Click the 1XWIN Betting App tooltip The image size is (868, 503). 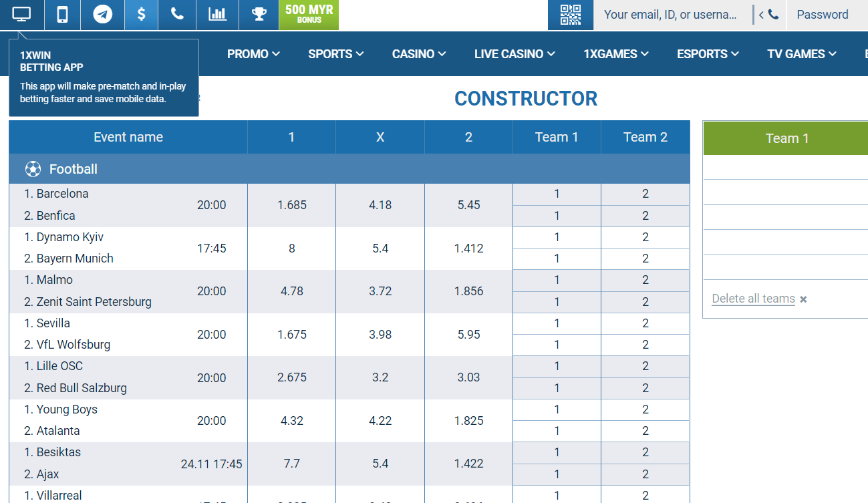coord(104,77)
